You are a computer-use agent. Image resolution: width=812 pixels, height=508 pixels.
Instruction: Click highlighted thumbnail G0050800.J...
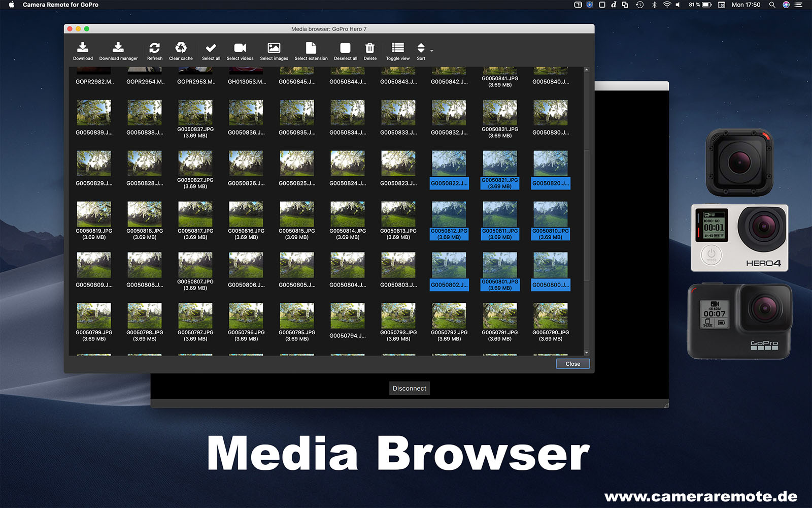[x=551, y=265]
